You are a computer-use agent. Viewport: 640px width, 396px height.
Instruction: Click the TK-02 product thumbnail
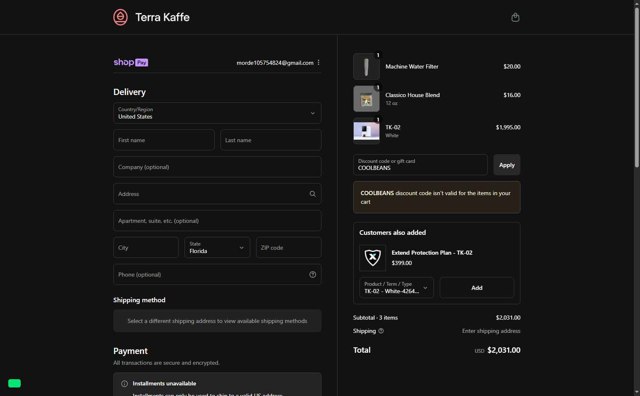(366, 131)
